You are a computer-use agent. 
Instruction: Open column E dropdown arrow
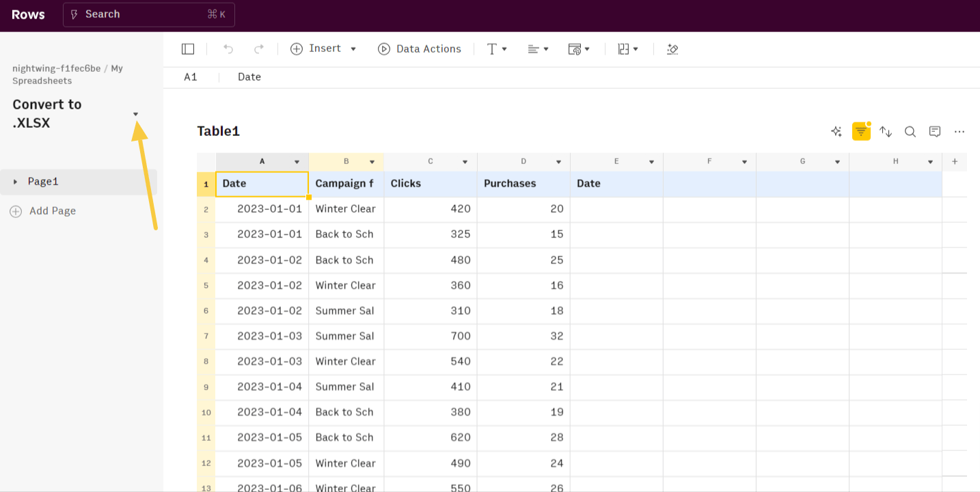point(651,163)
